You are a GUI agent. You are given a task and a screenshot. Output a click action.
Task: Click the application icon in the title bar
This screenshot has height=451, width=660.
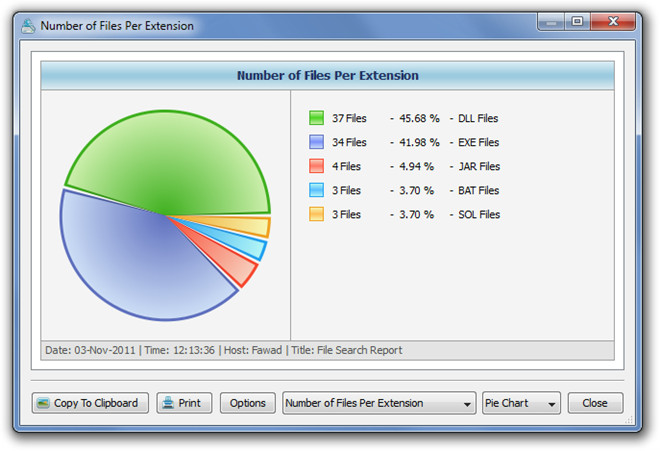[28, 26]
